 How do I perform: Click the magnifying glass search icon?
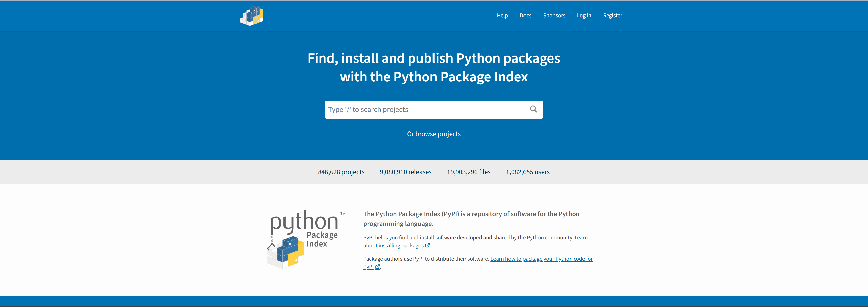pyautogui.click(x=533, y=109)
